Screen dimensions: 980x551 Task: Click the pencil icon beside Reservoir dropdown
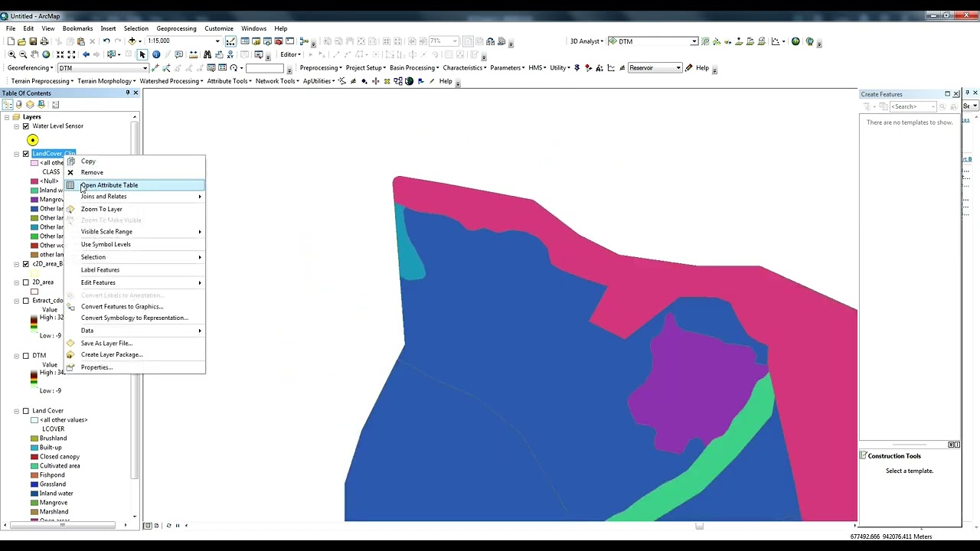(x=689, y=68)
